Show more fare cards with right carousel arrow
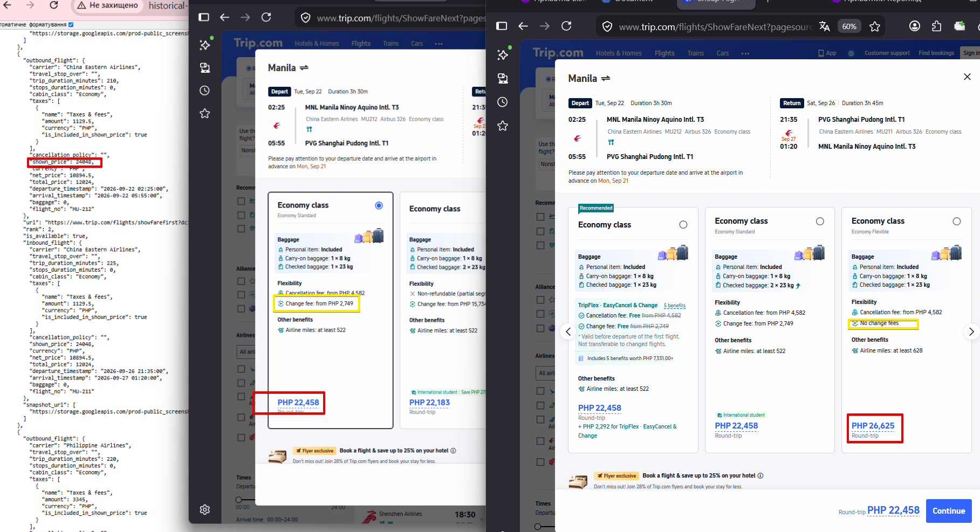The image size is (980, 532). (971, 331)
